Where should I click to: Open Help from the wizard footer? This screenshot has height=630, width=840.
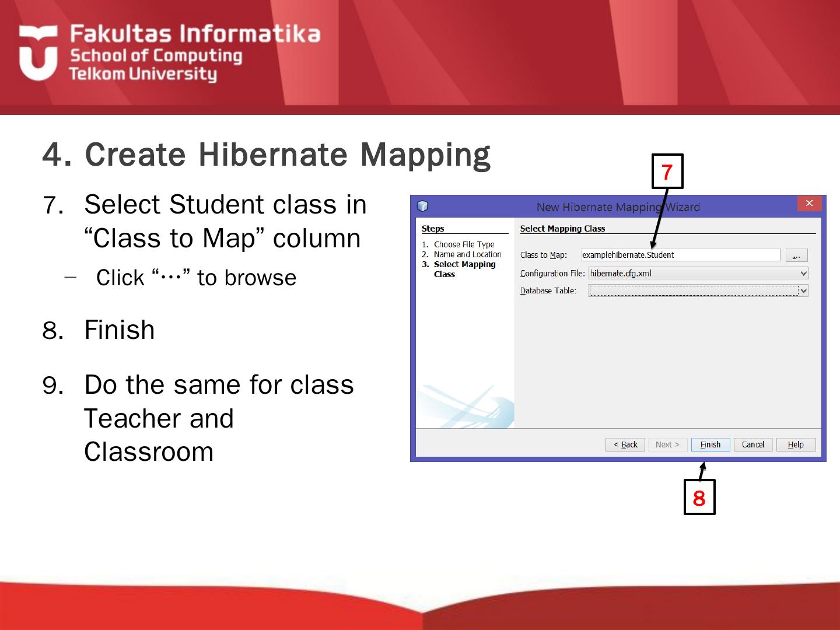tap(796, 444)
